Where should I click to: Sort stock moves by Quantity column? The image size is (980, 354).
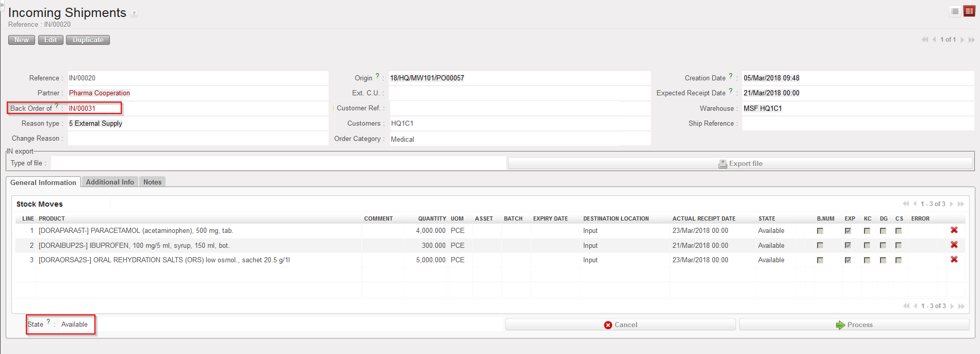tap(432, 218)
